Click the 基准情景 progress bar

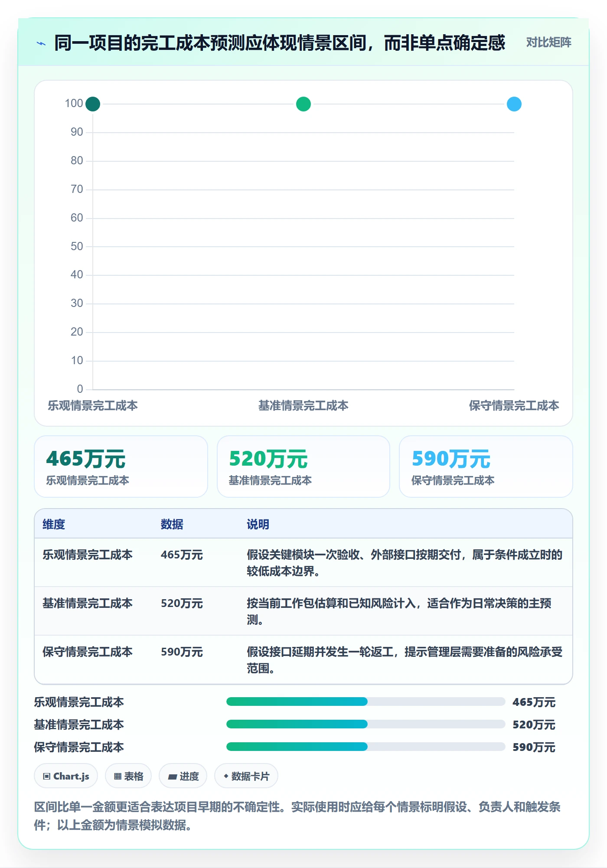(366, 724)
